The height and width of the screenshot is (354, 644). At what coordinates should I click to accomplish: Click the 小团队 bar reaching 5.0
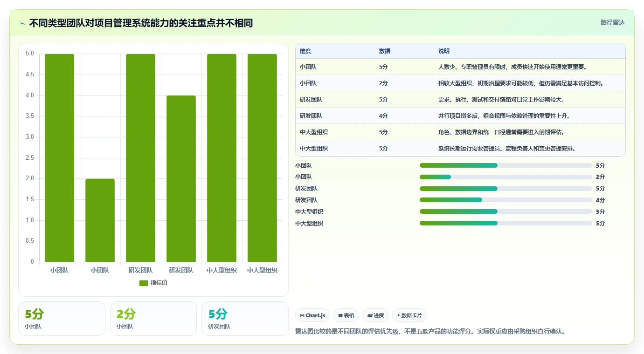[x=60, y=158]
